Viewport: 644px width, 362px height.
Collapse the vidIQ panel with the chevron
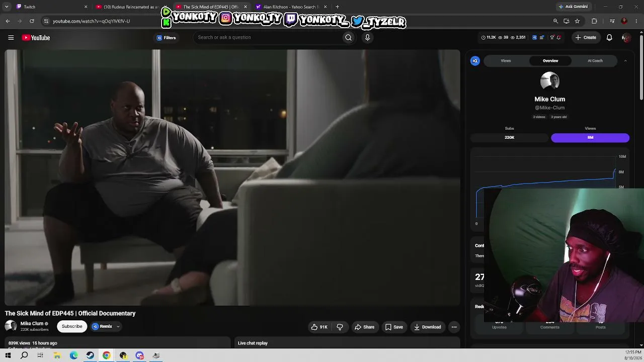click(x=625, y=61)
